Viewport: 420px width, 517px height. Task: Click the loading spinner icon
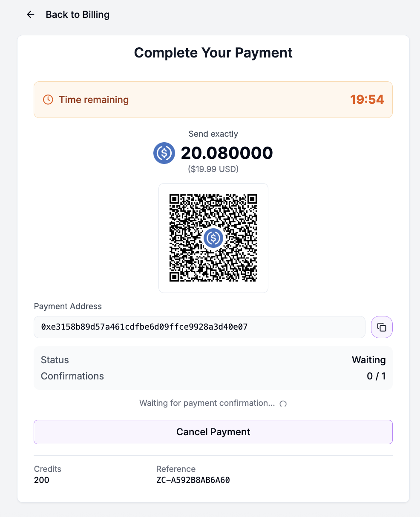pyautogui.click(x=283, y=403)
